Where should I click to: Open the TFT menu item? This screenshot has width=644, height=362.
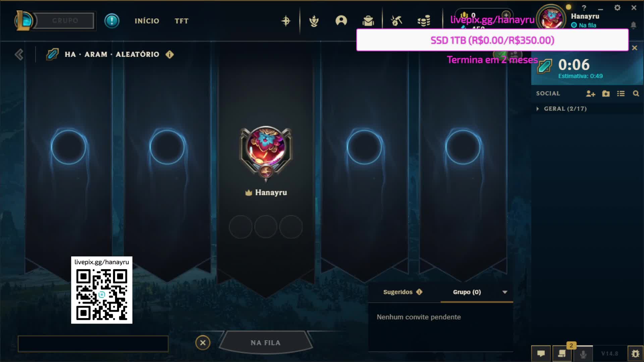181,21
